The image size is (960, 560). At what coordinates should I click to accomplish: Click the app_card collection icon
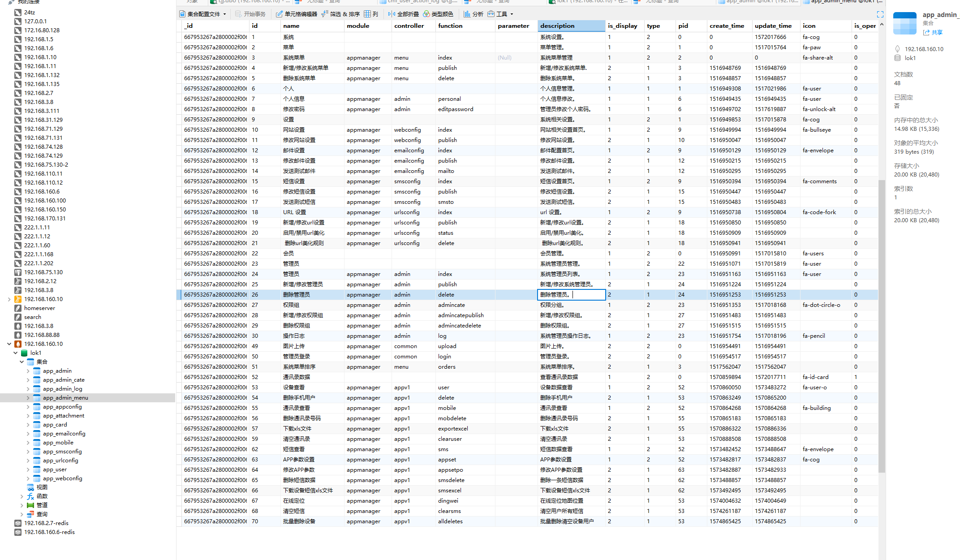pos(37,425)
